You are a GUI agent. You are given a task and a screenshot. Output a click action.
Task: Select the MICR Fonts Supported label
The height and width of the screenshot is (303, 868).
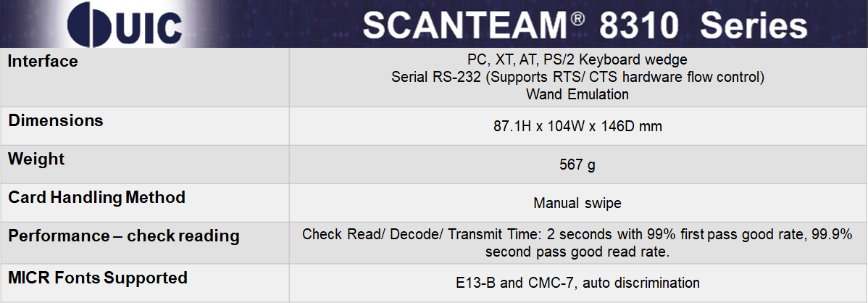pyautogui.click(x=98, y=278)
